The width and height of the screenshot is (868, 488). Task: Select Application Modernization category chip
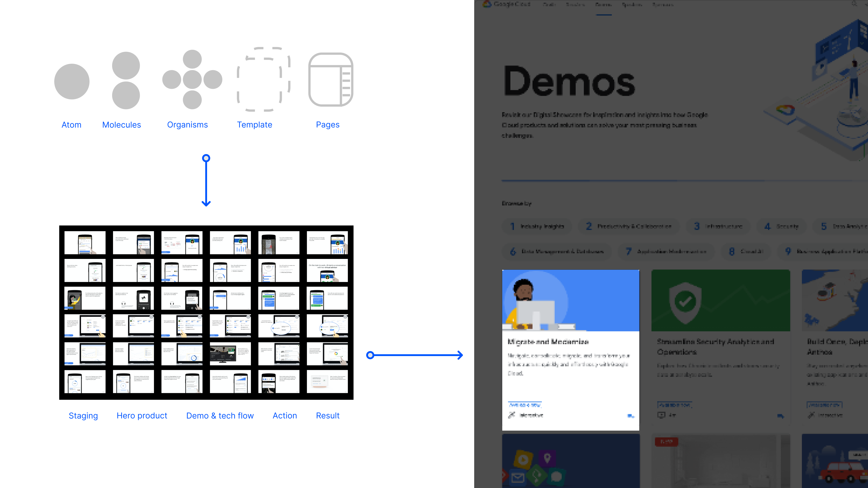click(x=666, y=252)
